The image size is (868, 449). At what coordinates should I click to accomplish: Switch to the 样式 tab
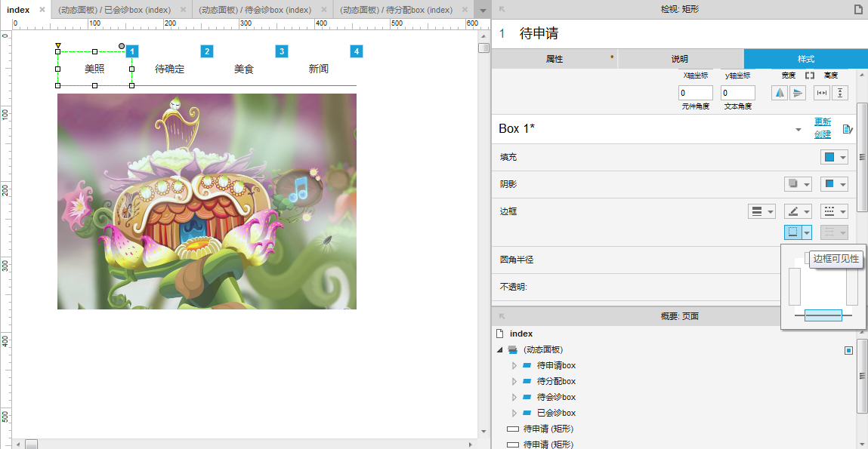(x=805, y=59)
